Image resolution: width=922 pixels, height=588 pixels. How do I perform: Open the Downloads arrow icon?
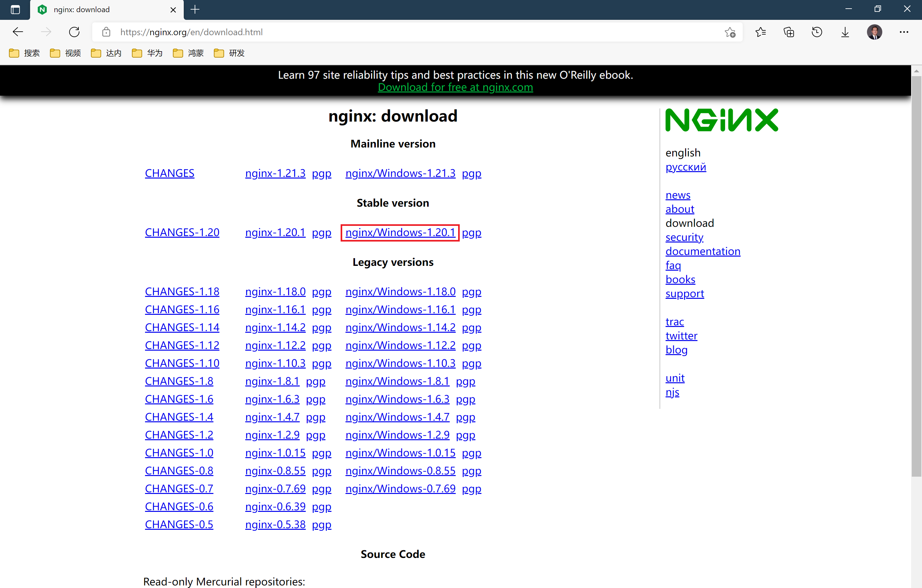pos(845,32)
